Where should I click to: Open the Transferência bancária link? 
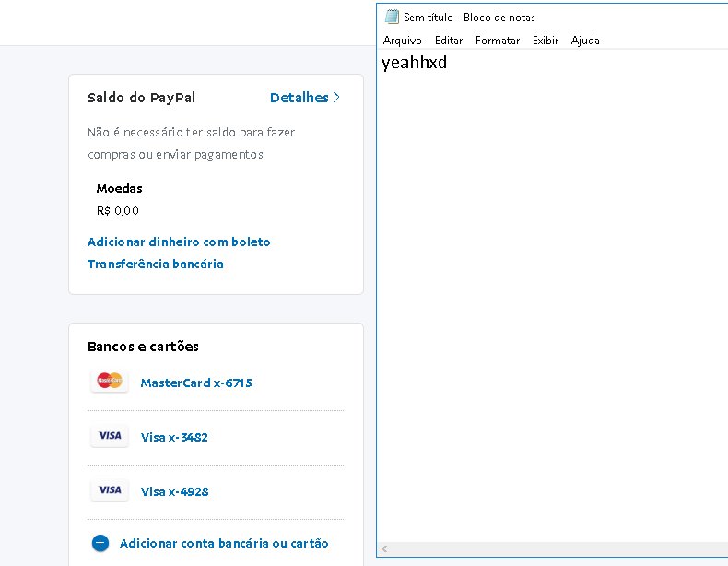(156, 265)
